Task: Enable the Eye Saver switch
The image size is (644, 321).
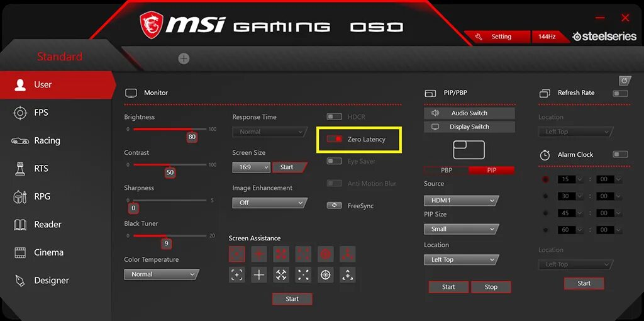Action: [x=335, y=161]
